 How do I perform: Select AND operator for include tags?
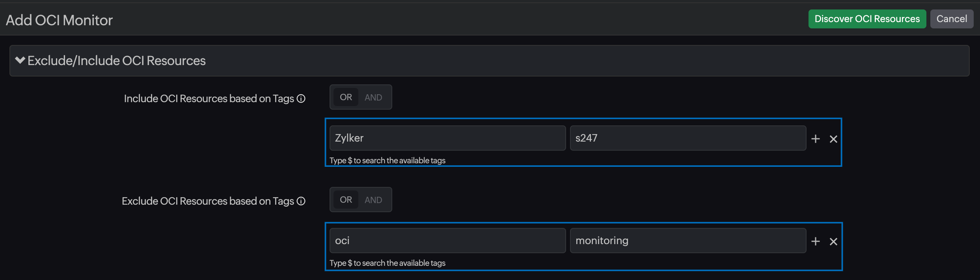(x=373, y=97)
